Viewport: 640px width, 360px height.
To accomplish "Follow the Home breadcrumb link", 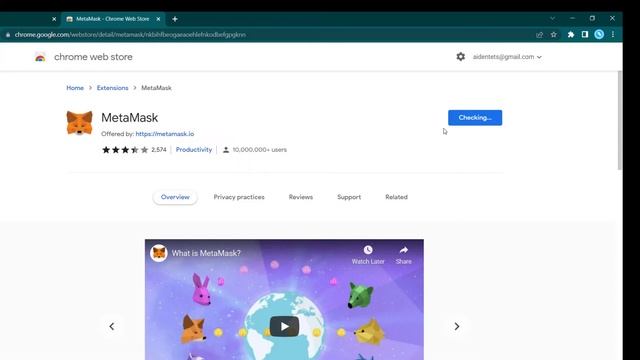I will (75, 88).
